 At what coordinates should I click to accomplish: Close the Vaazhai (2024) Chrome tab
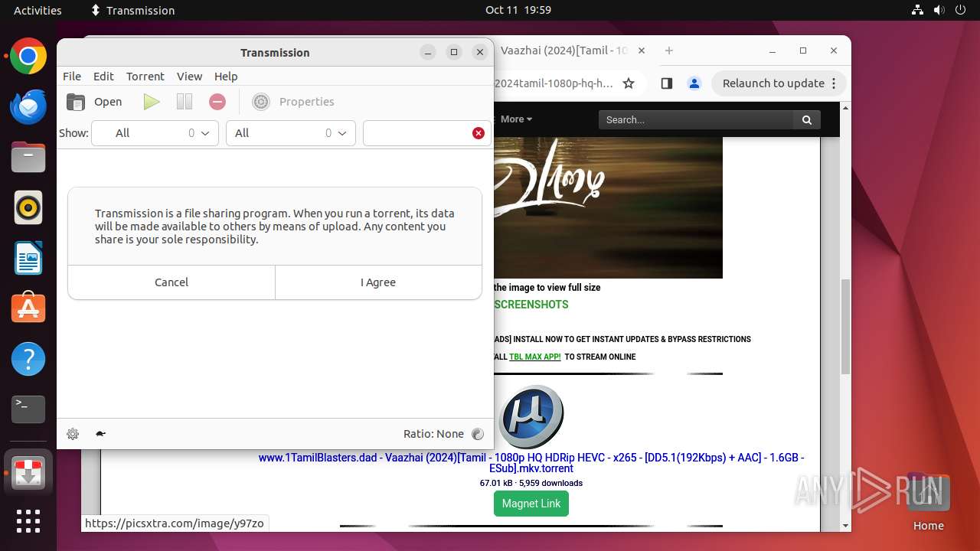tap(642, 51)
